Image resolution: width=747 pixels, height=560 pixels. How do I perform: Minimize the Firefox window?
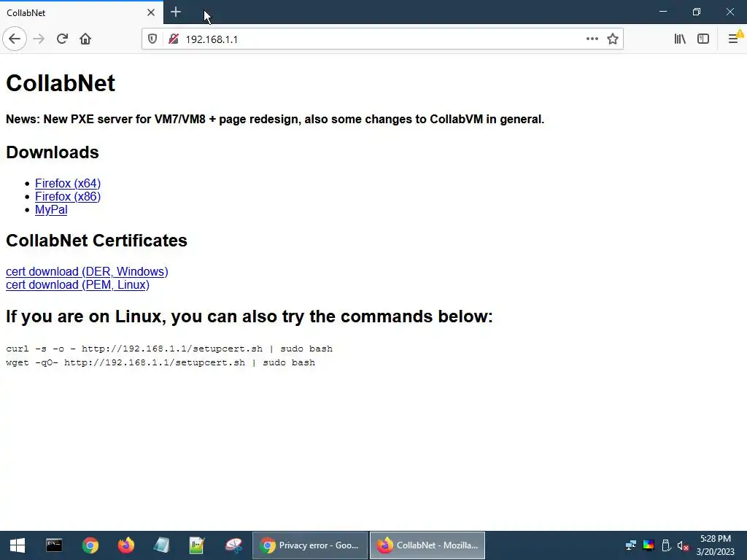[x=663, y=12]
